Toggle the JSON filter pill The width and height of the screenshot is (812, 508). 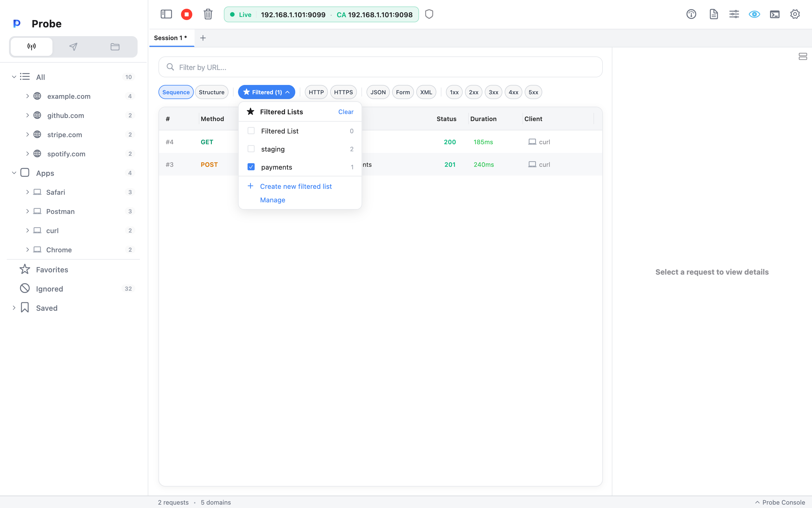[378, 92]
